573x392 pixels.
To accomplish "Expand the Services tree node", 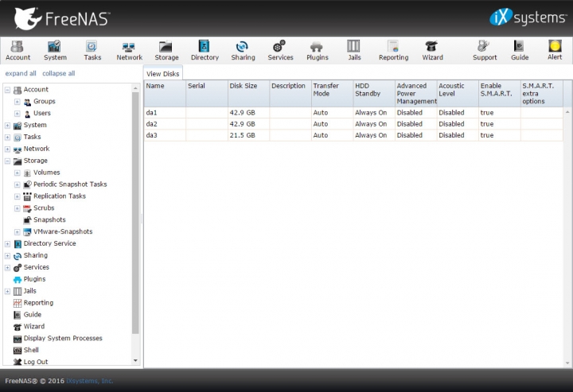I will (x=7, y=267).
